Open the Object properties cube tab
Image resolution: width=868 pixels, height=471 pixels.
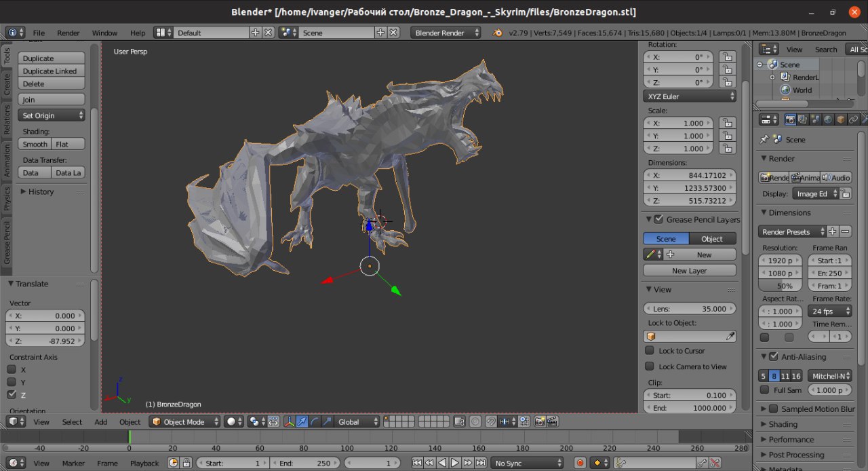coord(841,119)
